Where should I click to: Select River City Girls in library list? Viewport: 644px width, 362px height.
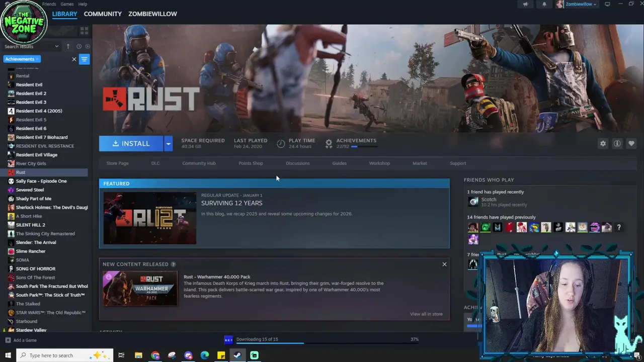pyautogui.click(x=31, y=163)
